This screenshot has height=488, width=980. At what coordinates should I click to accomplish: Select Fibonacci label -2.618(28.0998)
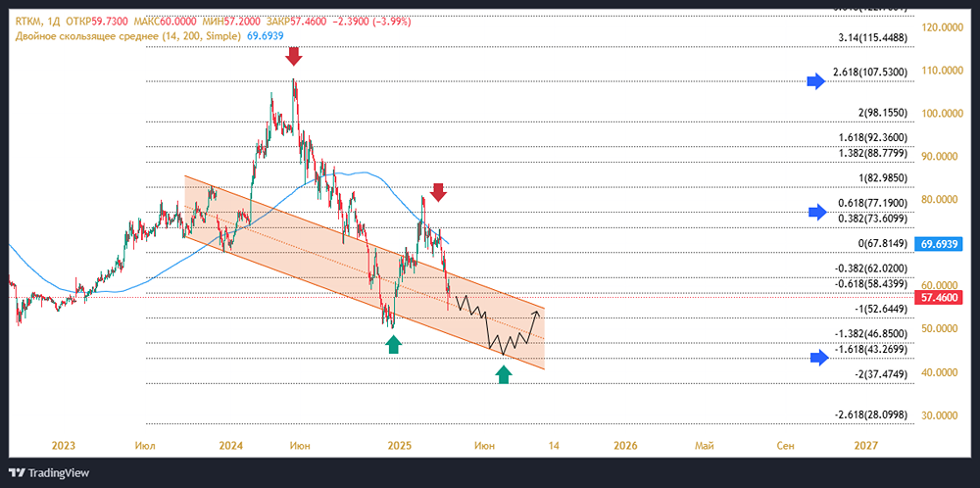(x=871, y=415)
